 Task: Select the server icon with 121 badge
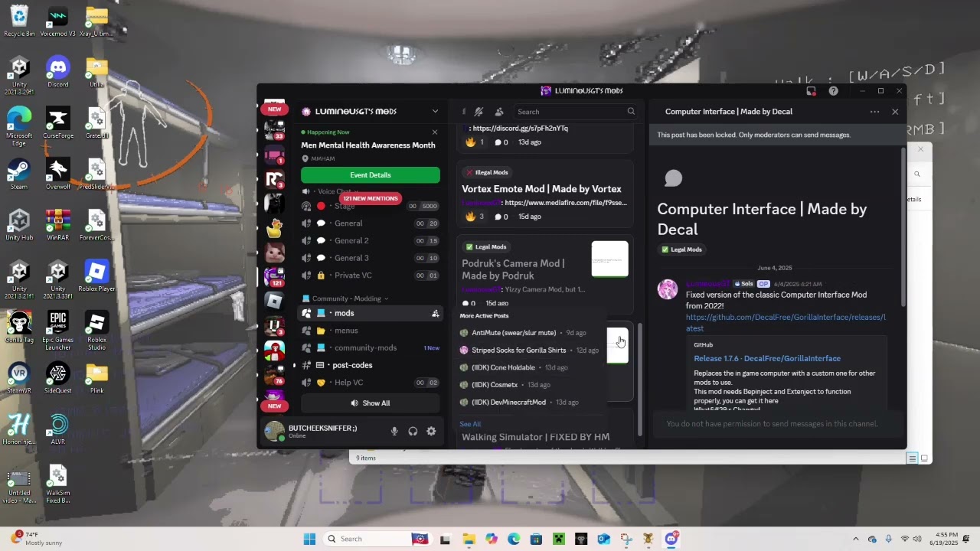(274, 276)
